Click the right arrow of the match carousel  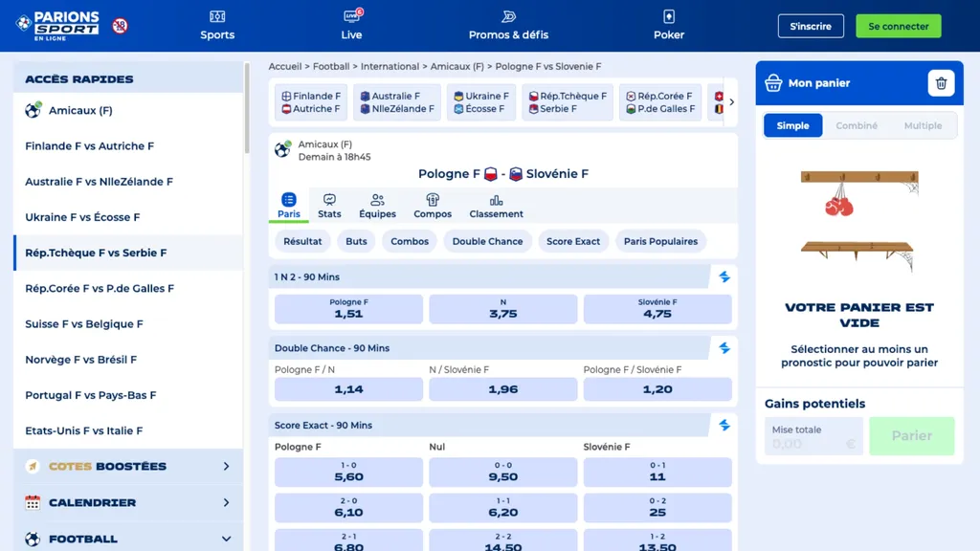coord(732,101)
